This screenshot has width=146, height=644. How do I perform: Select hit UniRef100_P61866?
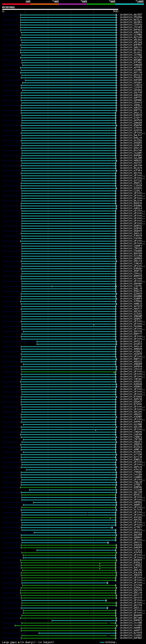[131, 326]
